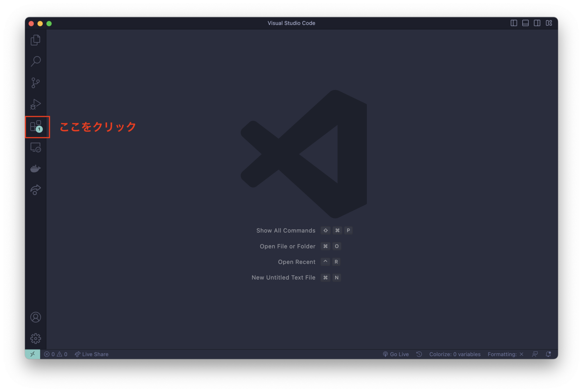583x392 pixels.
Task: Click the R key hint for Open Recent
Action: click(x=336, y=262)
